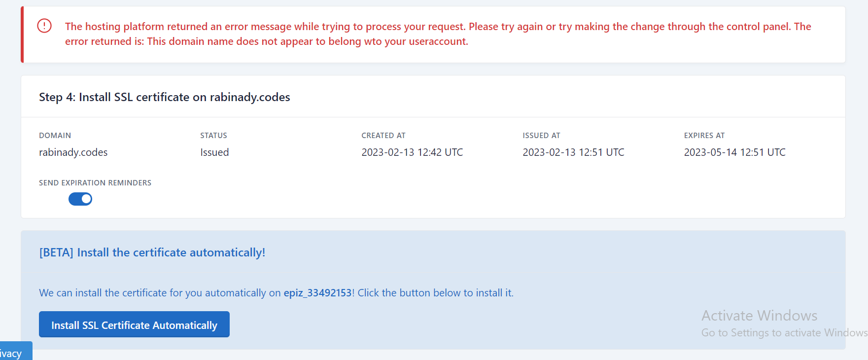
Task: Click the Step 4 Install SSL certificate heading
Action: coord(164,97)
